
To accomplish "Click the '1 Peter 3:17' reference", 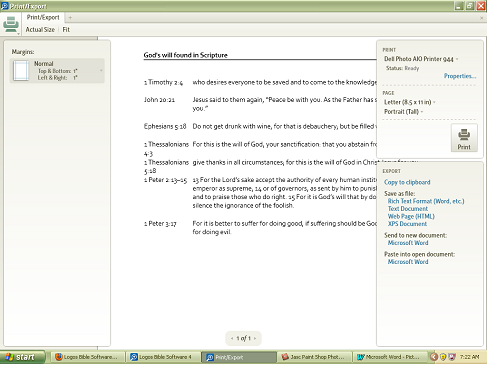I will click(x=160, y=224).
